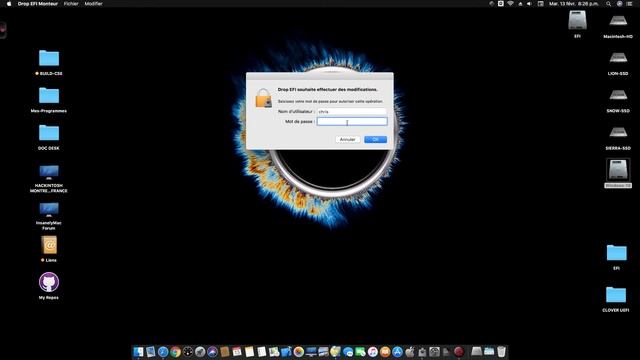Viewport: 640px width, 360px height.
Task: Select the EFI drive icon on desktop
Action: [577, 20]
